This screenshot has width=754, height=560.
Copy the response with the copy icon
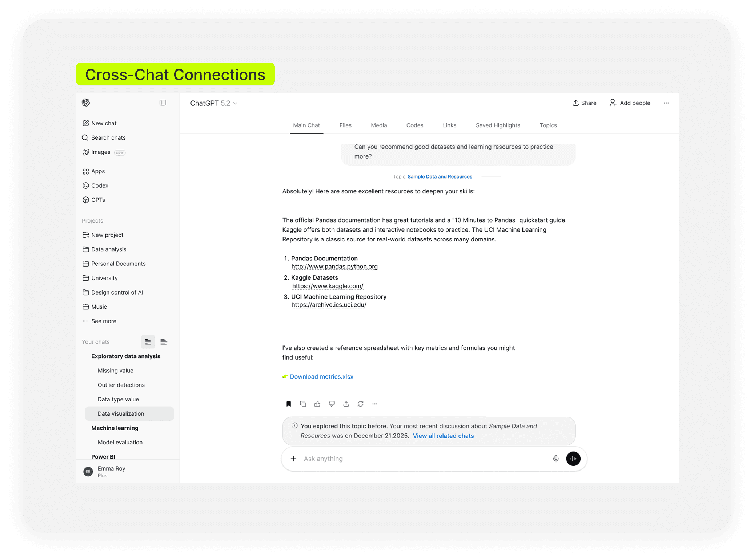(303, 404)
